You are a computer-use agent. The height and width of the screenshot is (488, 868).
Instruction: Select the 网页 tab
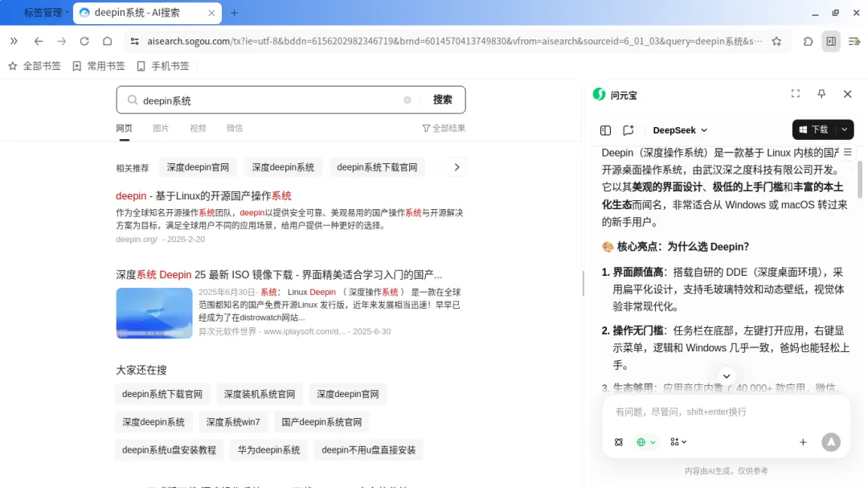pyautogui.click(x=124, y=128)
